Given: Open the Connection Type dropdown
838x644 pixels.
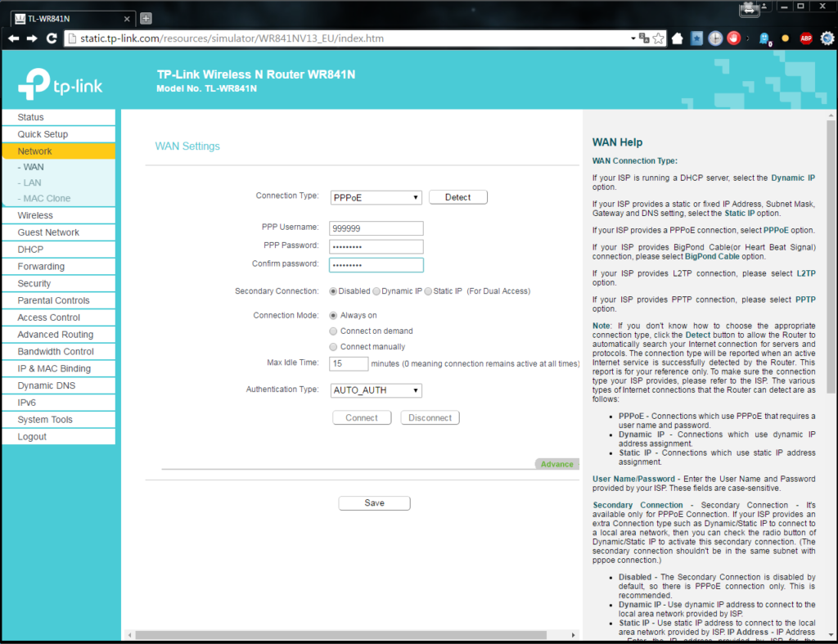Looking at the screenshot, I should [x=376, y=197].
